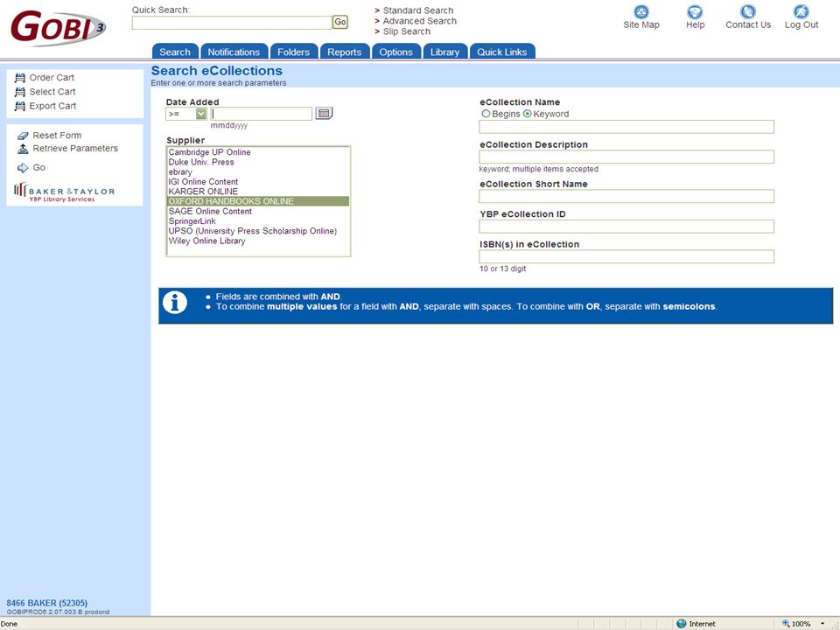The image size is (840, 630).
Task: Select SpringerLink supplier
Action: (258, 221)
